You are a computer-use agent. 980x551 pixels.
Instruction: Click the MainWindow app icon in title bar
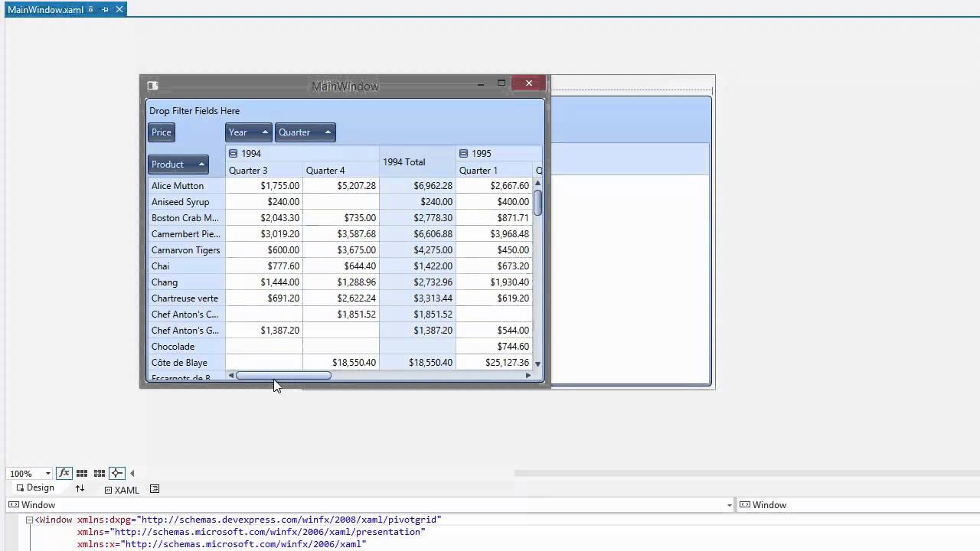click(x=152, y=86)
